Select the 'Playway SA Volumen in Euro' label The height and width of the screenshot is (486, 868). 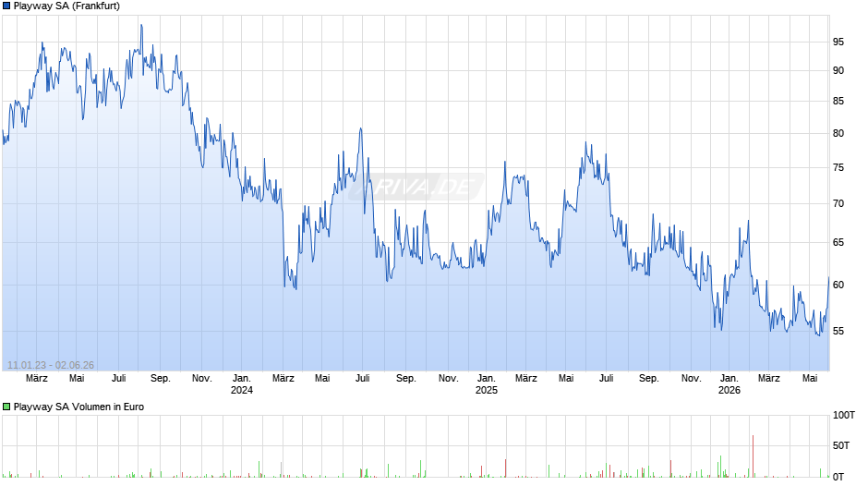tap(78, 407)
